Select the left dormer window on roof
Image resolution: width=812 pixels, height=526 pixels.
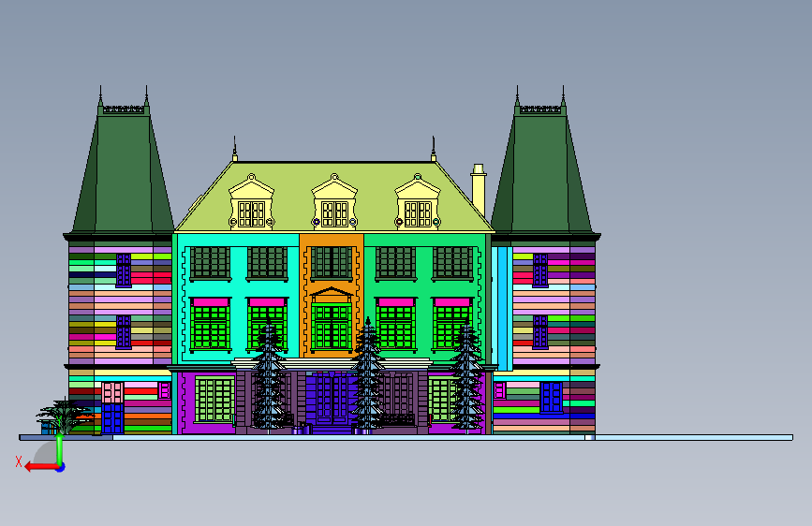pyautogui.click(x=251, y=202)
